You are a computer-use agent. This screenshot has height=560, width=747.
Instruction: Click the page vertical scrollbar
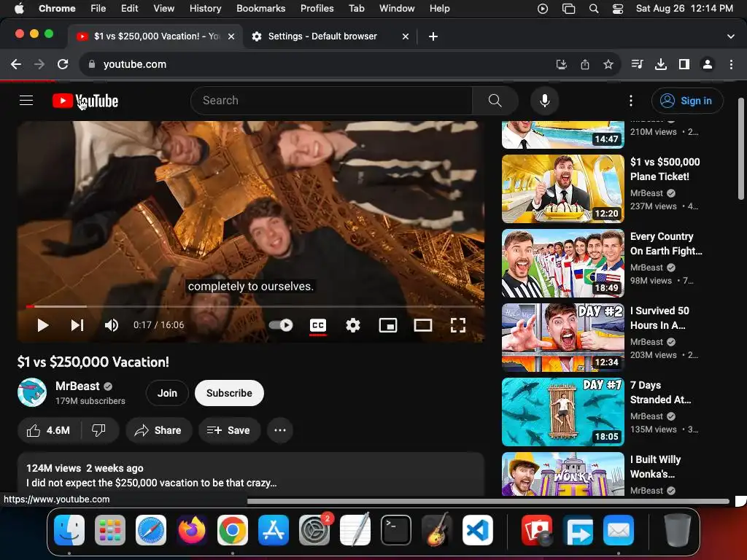tap(741, 149)
